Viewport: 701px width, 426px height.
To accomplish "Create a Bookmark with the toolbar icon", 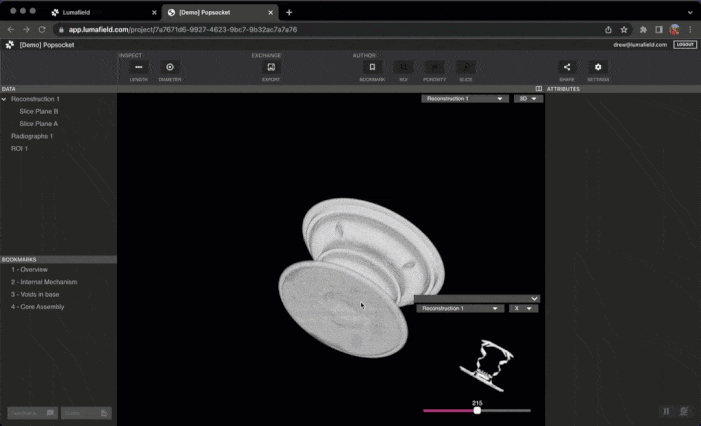I will coord(372,67).
